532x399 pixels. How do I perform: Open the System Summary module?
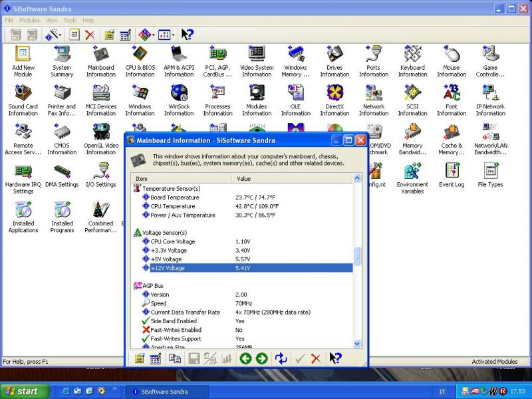click(x=62, y=62)
